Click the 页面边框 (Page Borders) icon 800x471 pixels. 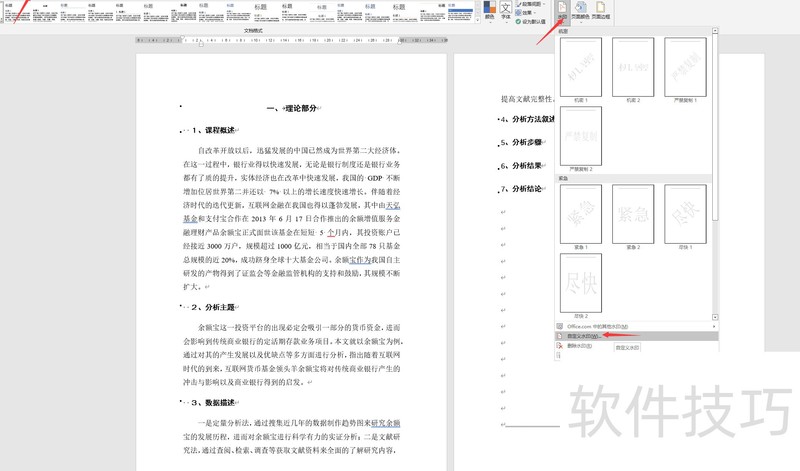coord(601,11)
